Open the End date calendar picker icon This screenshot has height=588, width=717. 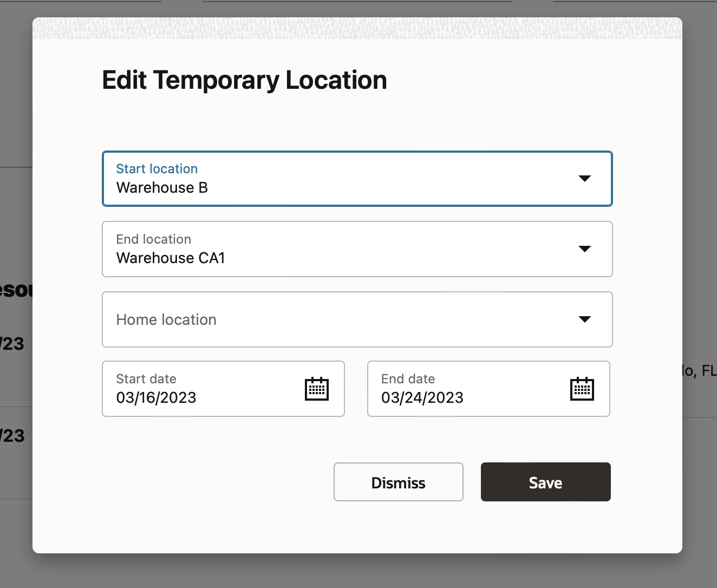coord(582,389)
